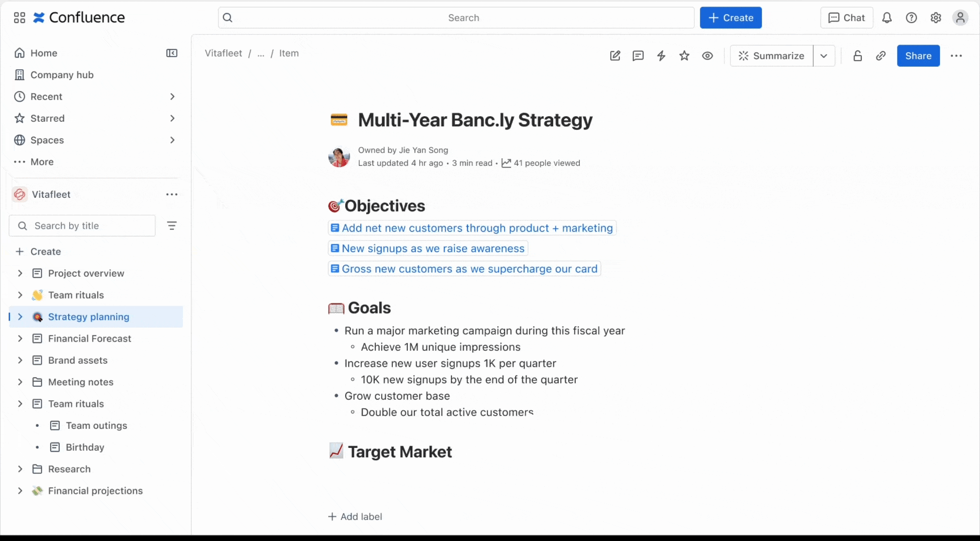The width and height of the screenshot is (980, 541).
Task: Open the app switcher grid icon
Action: click(20, 18)
